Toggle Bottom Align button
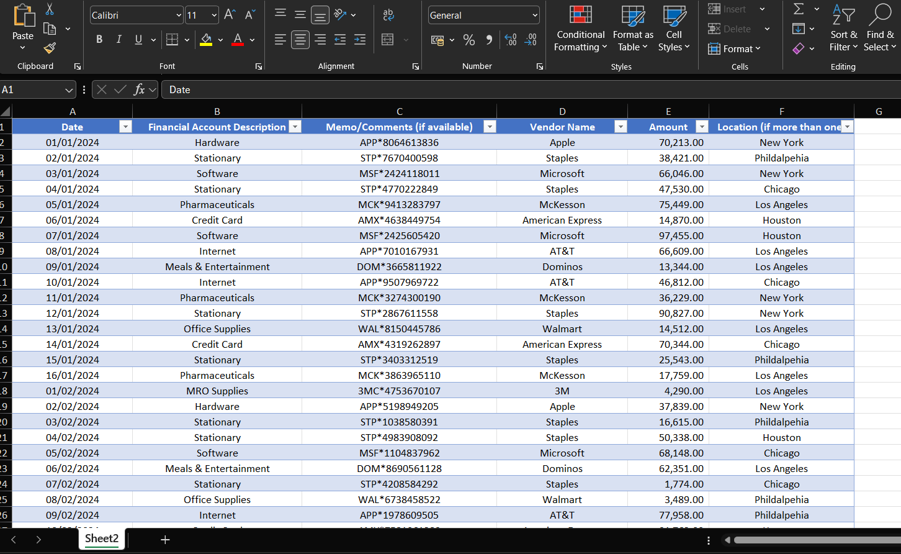 click(320, 15)
